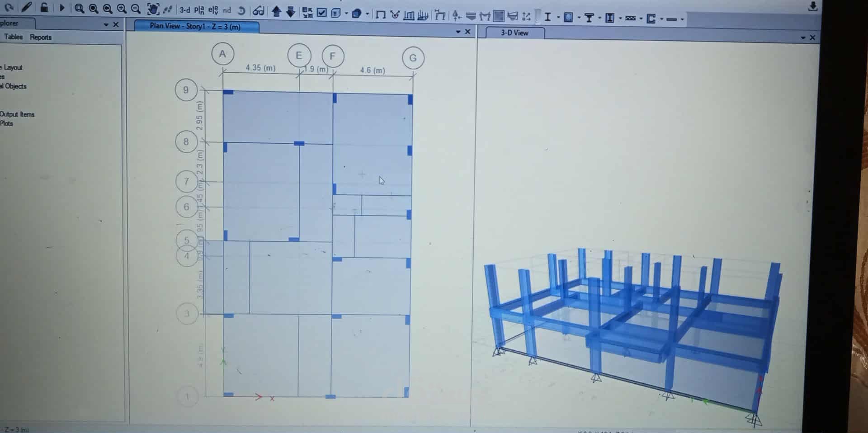
Task: Start steel frame design I-beam icon
Action: pyautogui.click(x=547, y=17)
